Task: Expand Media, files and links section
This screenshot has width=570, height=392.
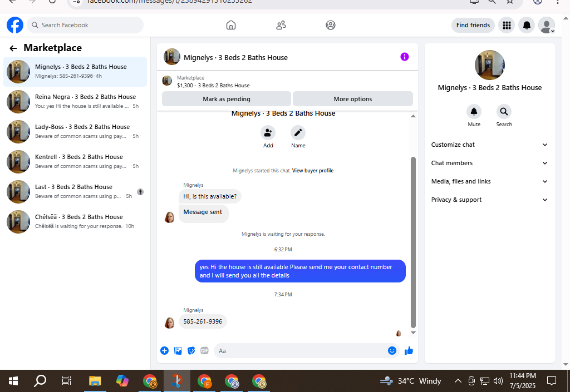Action: [x=489, y=181]
